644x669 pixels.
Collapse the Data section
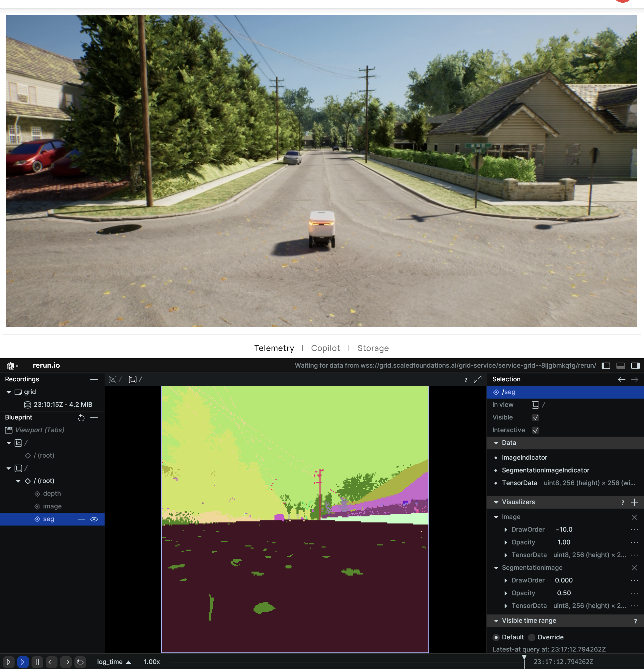496,443
